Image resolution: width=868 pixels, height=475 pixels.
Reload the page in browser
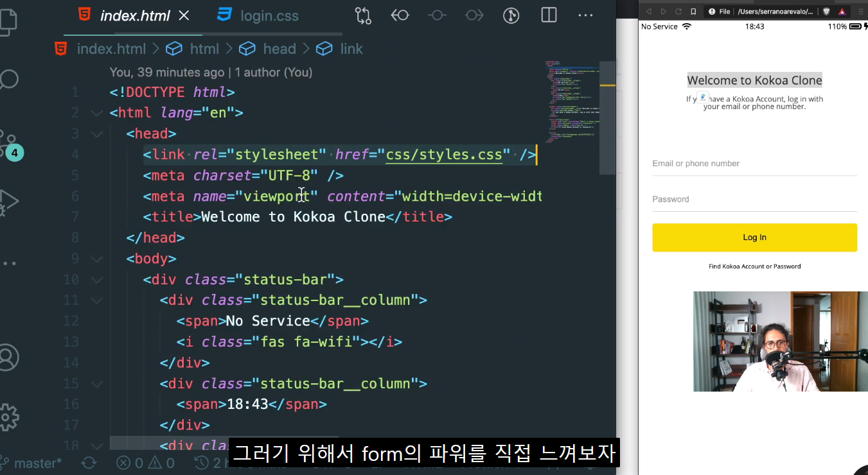[x=678, y=11]
